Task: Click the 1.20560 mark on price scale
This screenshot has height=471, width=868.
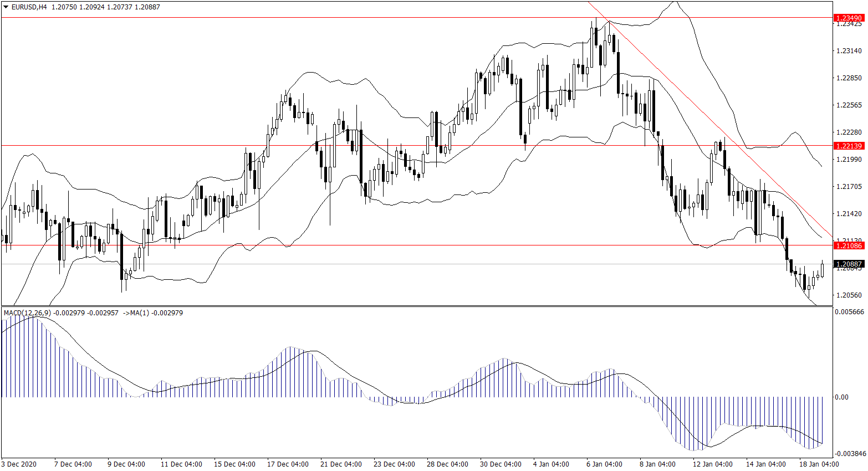Action: click(849, 295)
